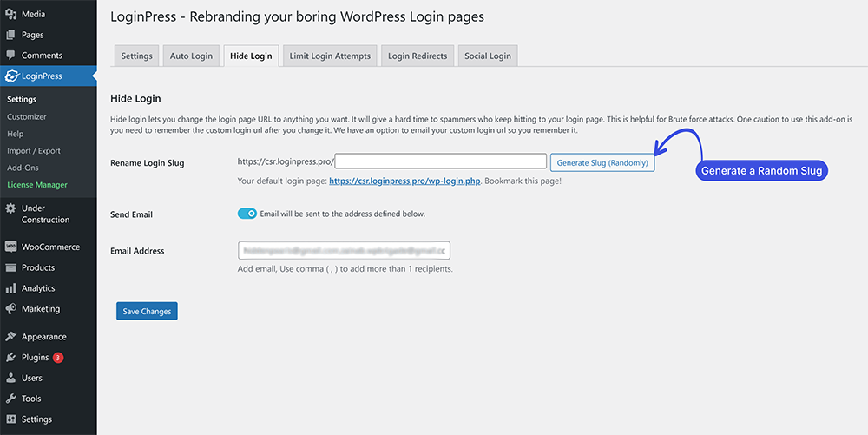Click the 'Rename Login Slug' label
The width and height of the screenshot is (868, 435).
148,163
